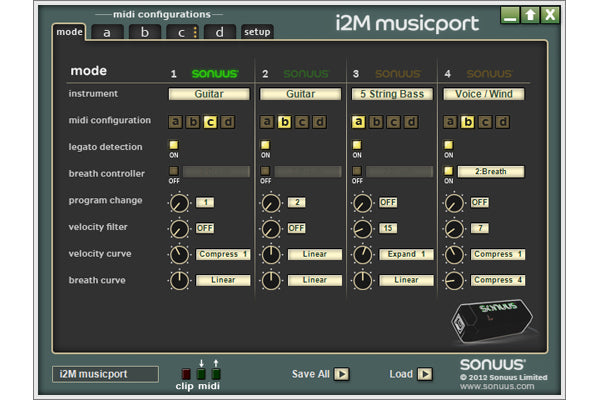Screen dimensions: 600x400
Task: Disable breath controller for mode 4
Action: (449, 171)
